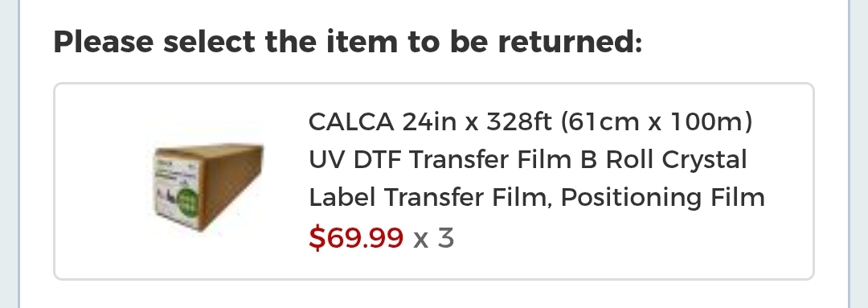Click the word 'returned:' in the heading
This screenshot has height=308, width=868.
point(570,42)
